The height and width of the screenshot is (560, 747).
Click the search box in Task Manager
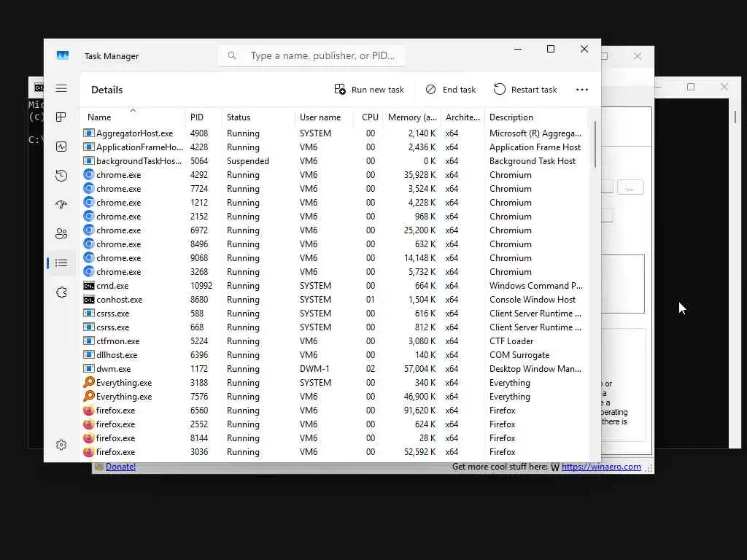click(x=311, y=55)
